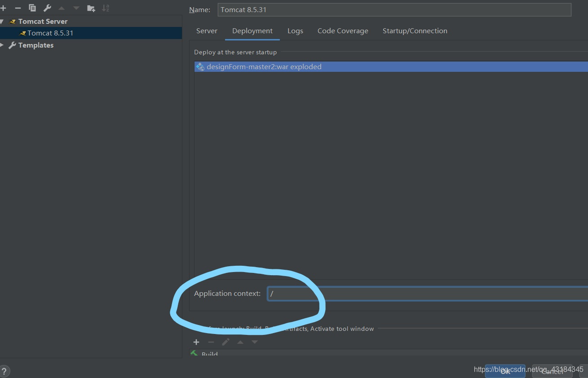Select designForm-master2:war exploded artifact

(391, 66)
